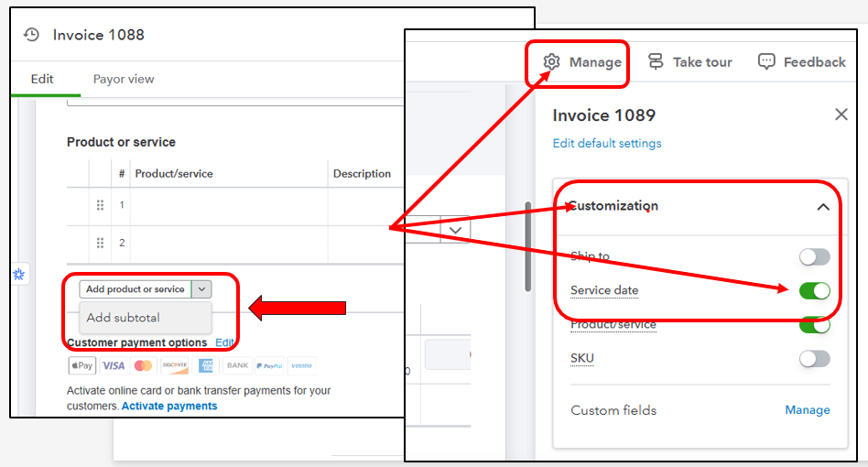Open the Edit default settings link
This screenshot has width=868, height=467.
607,144
